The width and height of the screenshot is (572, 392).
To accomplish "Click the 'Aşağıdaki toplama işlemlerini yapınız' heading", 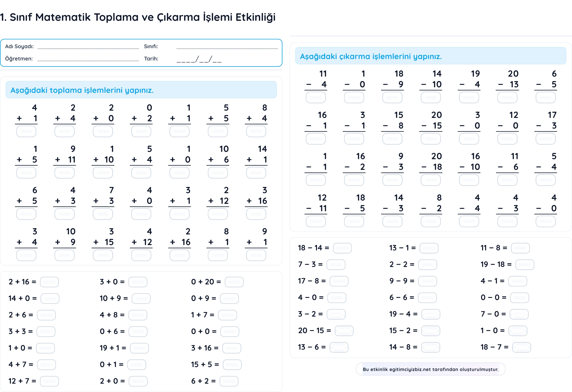I will 82,90.
